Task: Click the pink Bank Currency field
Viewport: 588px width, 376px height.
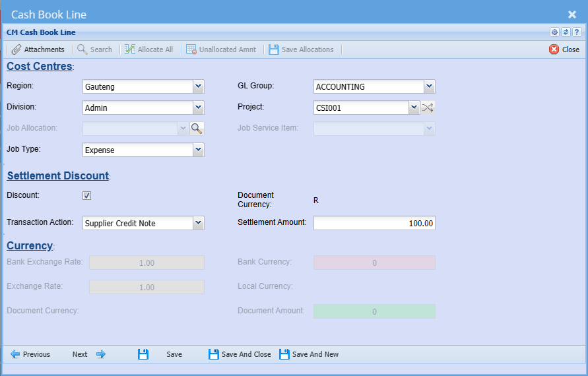Action: (x=374, y=263)
